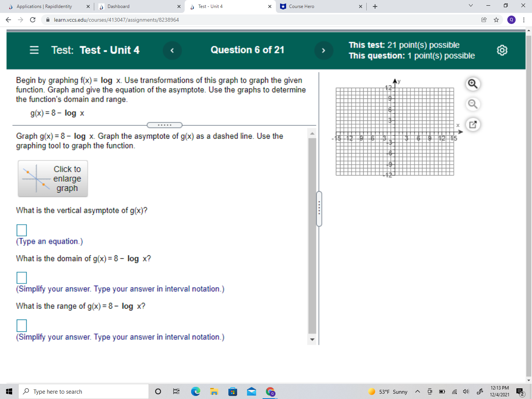
Task: Zoom in on the graphing grid
Action: click(472, 84)
